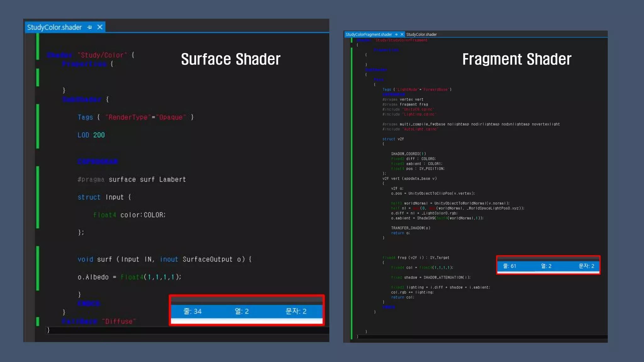Close the StudyColorFragment.shader tab
Image resolution: width=644 pixels, height=362 pixels.
coord(402,35)
